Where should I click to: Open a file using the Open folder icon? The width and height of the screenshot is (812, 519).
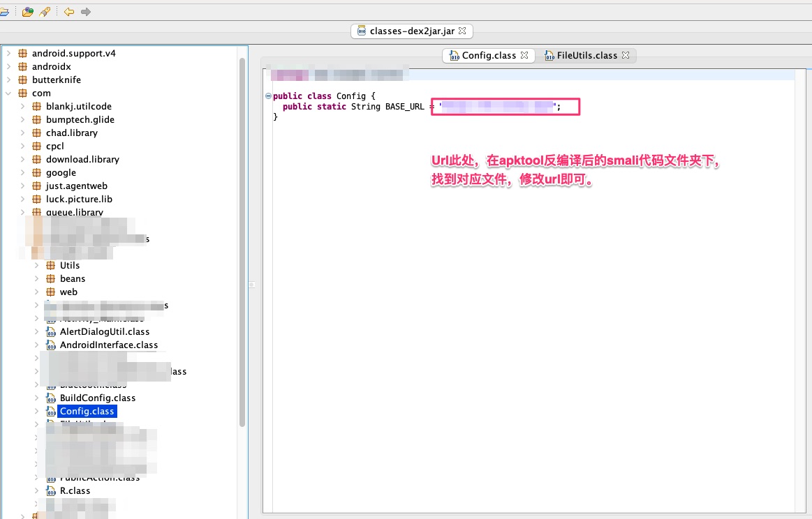pos(4,11)
